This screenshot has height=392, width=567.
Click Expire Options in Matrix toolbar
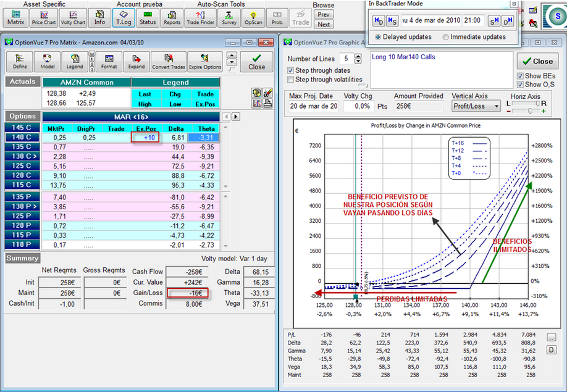(x=205, y=62)
